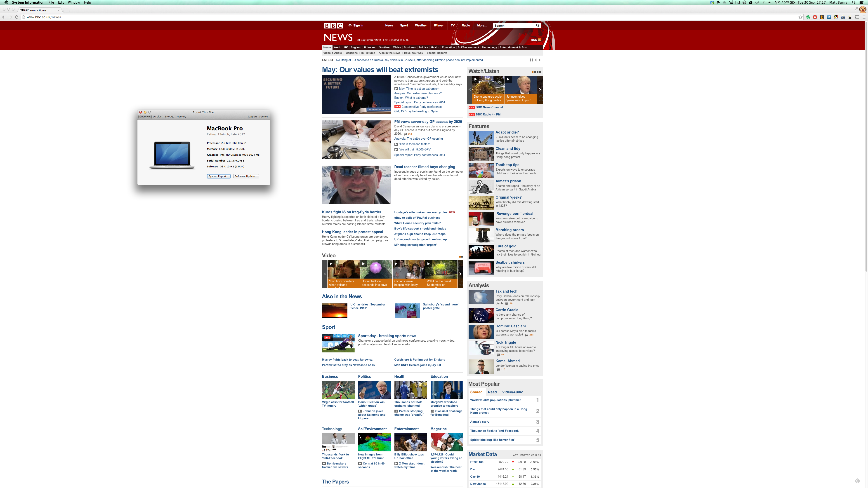The image size is (868, 488).
Task: Click 'Sign in' on the BBC header
Action: click(x=356, y=25)
